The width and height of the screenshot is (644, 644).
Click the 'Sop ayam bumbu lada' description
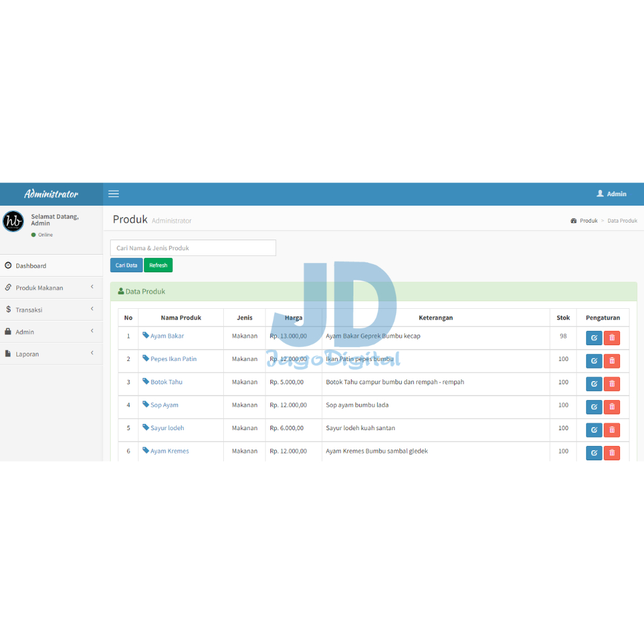[357, 405]
